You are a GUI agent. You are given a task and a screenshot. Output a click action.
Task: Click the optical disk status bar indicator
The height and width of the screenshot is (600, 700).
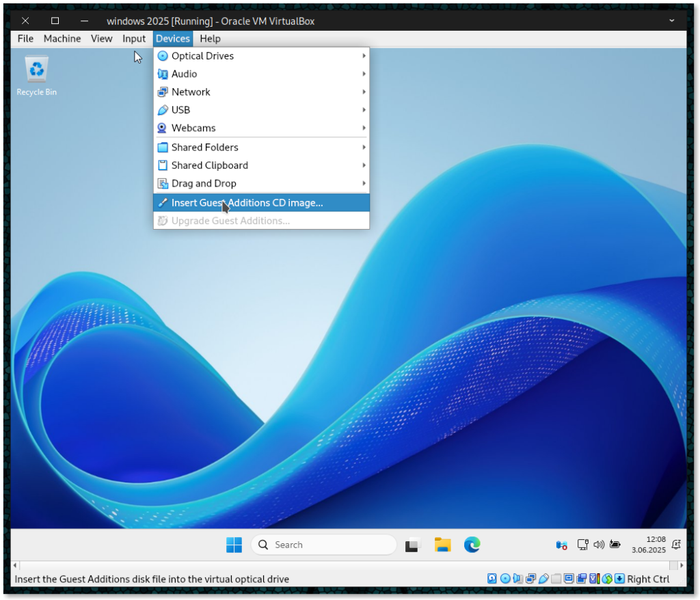tap(505, 579)
